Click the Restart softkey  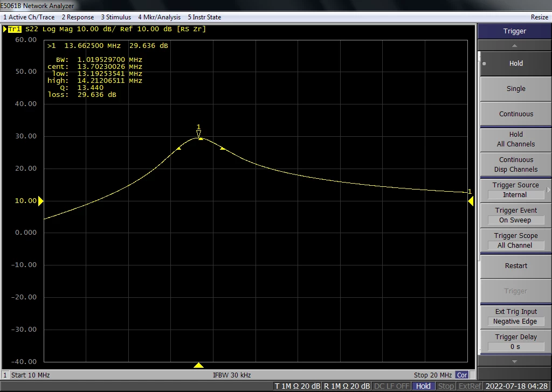(x=516, y=266)
